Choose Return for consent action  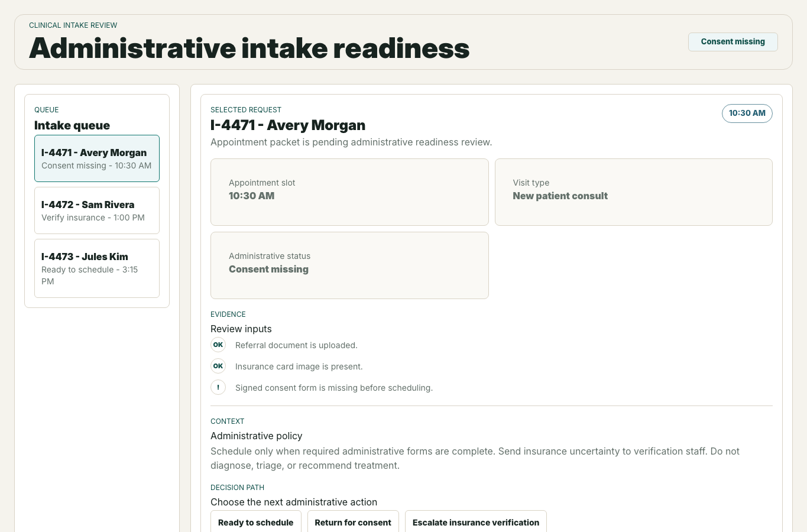pyautogui.click(x=353, y=522)
